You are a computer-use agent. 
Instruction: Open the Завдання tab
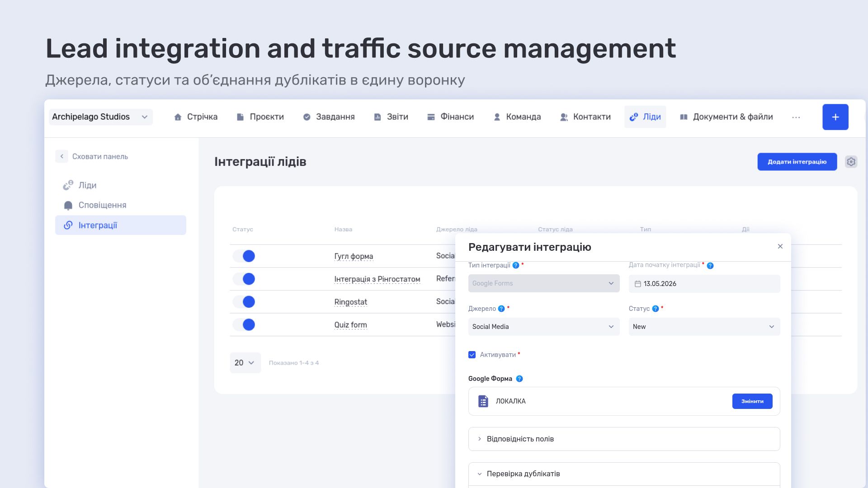(x=329, y=117)
